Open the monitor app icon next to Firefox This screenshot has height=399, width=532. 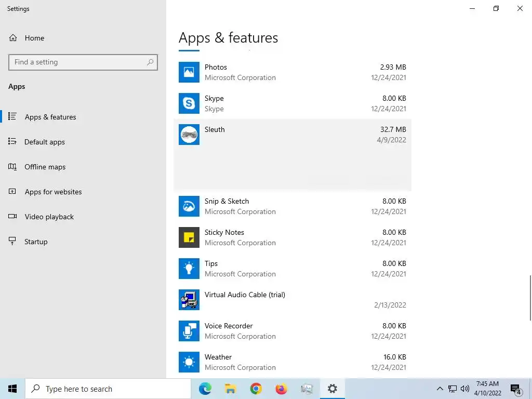point(307,389)
